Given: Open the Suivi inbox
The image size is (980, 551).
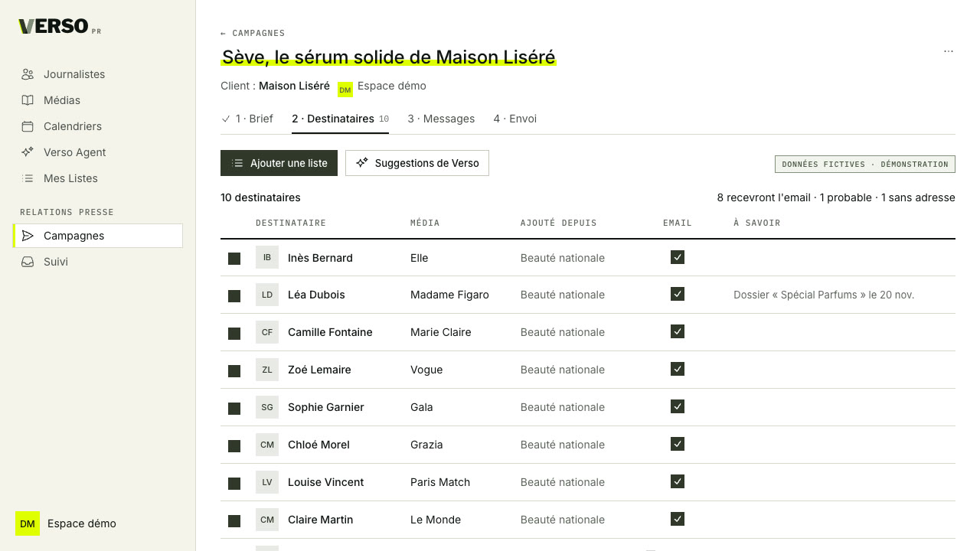Looking at the screenshot, I should tap(97, 262).
